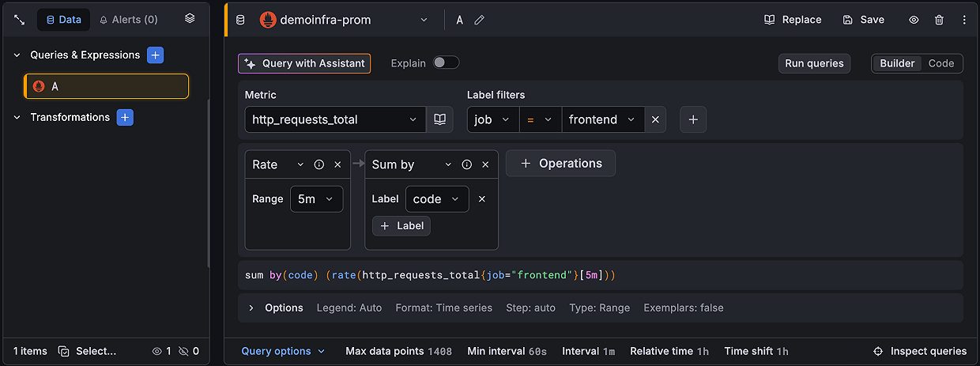Add a new transformation
The height and width of the screenshot is (366, 980).
click(125, 117)
